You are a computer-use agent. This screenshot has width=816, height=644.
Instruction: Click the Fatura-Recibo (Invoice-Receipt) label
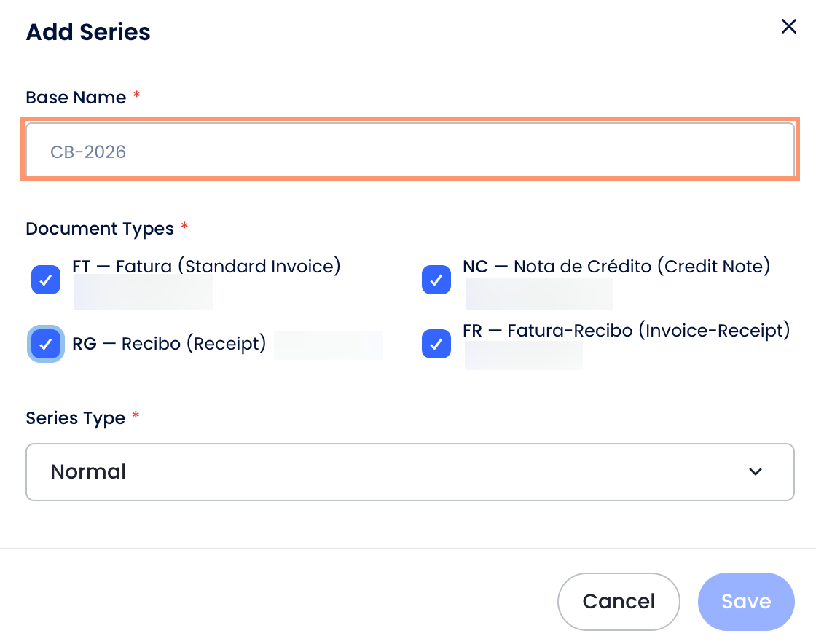tap(627, 331)
